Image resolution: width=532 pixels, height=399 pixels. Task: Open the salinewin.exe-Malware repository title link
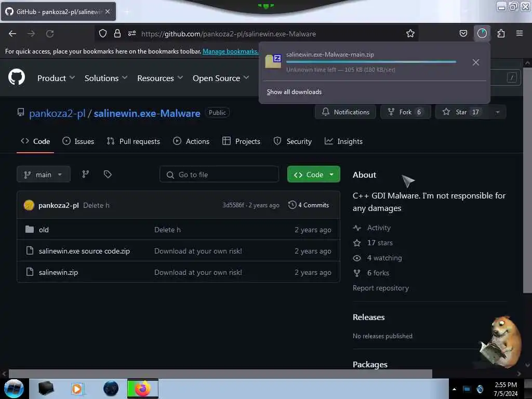click(x=147, y=113)
